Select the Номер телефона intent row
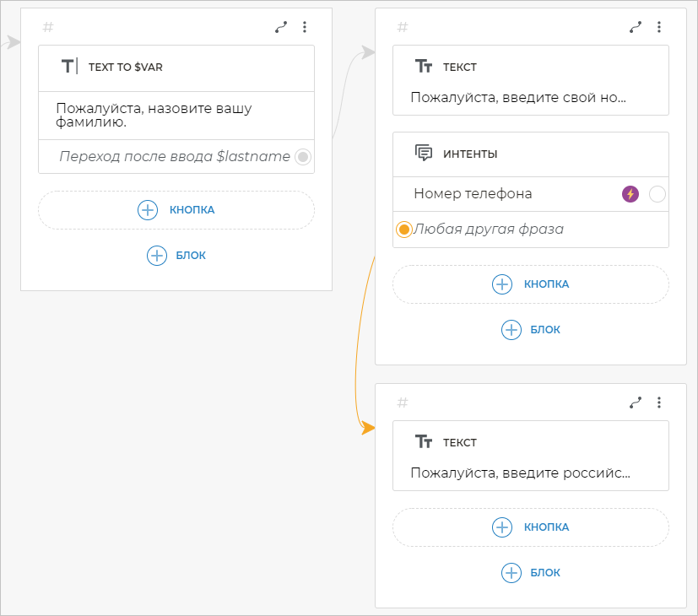Image resolution: width=698 pixels, height=616 pixels. point(473,194)
